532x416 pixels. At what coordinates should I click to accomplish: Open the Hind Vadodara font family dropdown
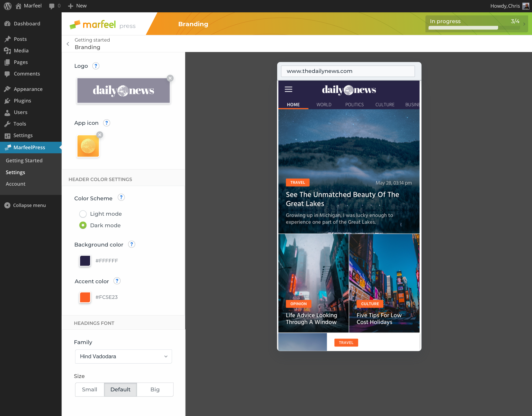tap(123, 356)
